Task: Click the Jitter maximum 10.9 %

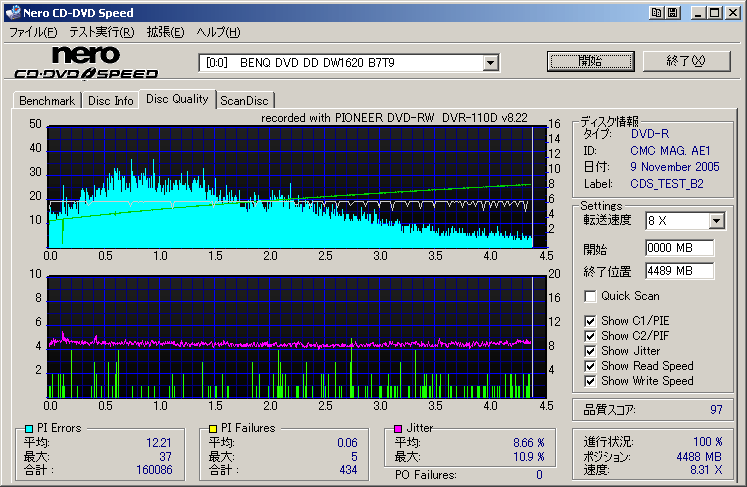Action: tap(529, 457)
